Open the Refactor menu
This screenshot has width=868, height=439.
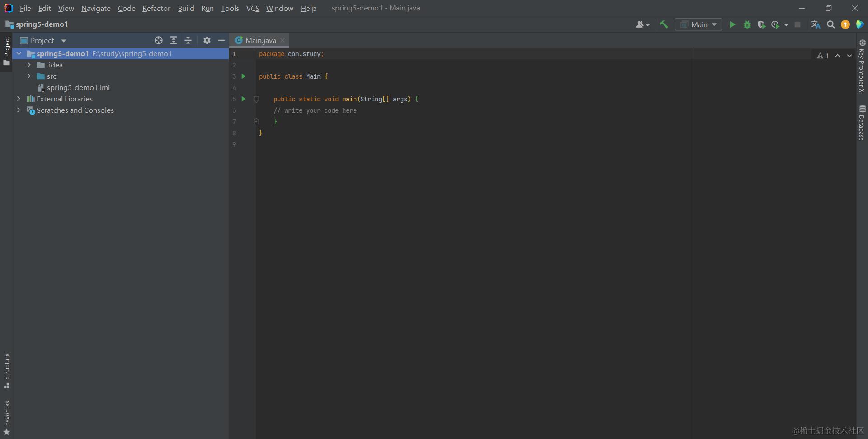[x=156, y=8]
